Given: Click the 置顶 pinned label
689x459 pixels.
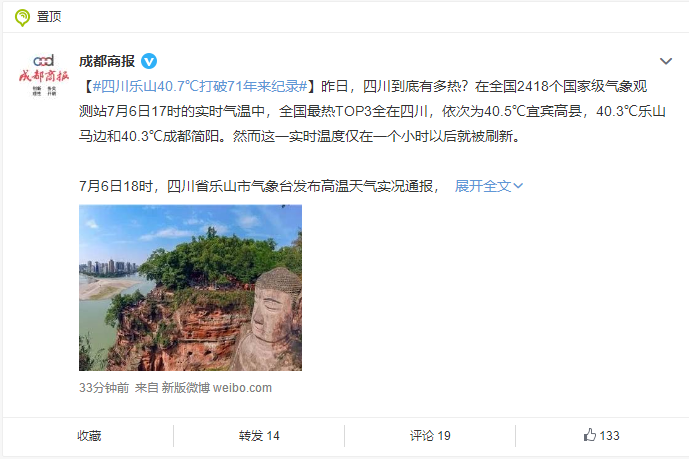Looking at the screenshot, I should pyautogui.click(x=49, y=17).
